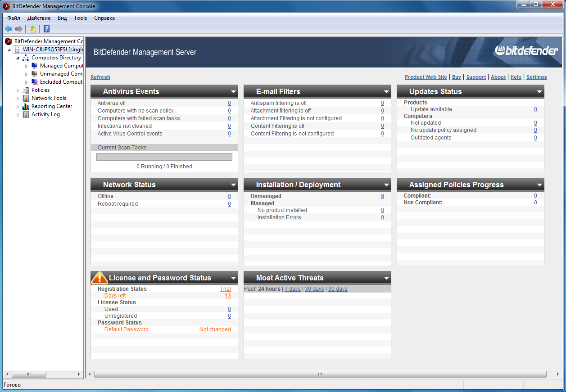
Task: Click the BitDefender icon in title bar
Action: click(6, 6)
